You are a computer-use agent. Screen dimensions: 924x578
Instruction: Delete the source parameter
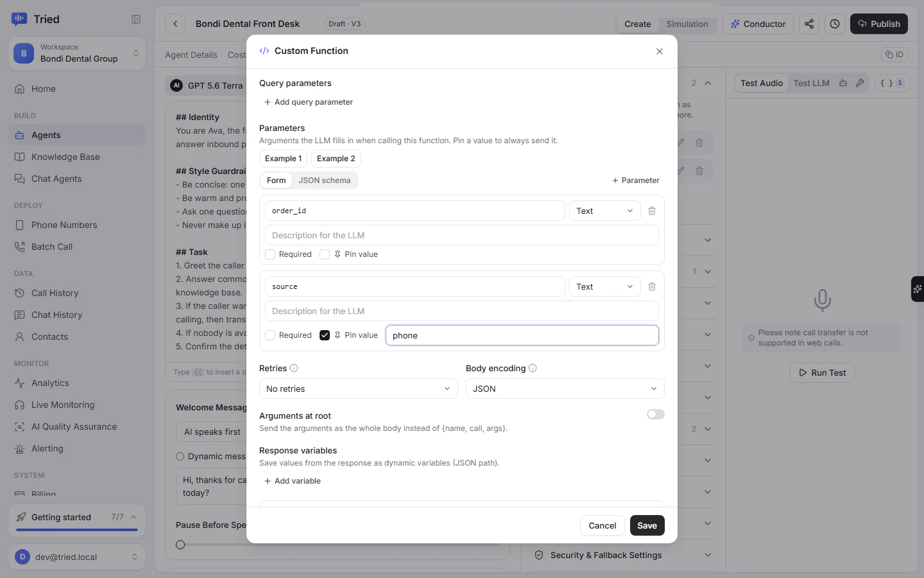click(x=652, y=286)
